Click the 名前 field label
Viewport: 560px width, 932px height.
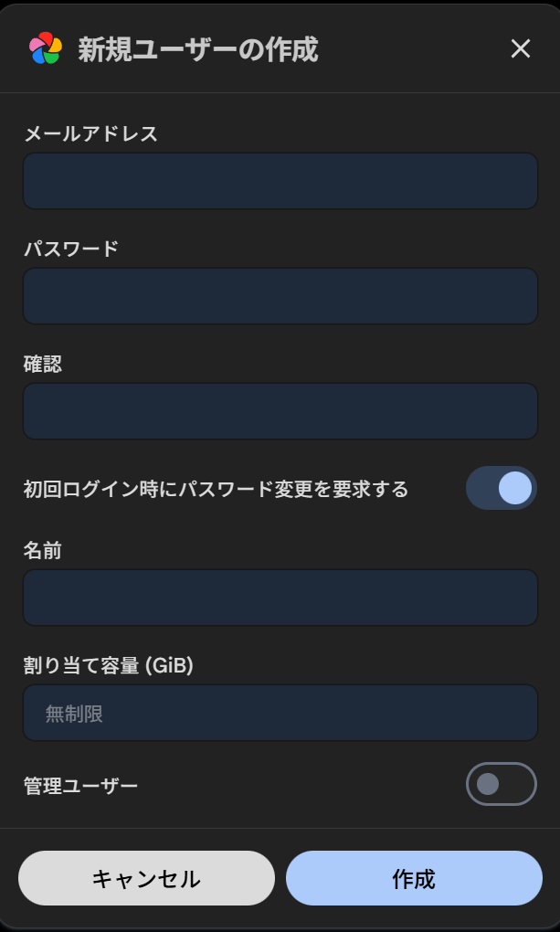point(43,550)
